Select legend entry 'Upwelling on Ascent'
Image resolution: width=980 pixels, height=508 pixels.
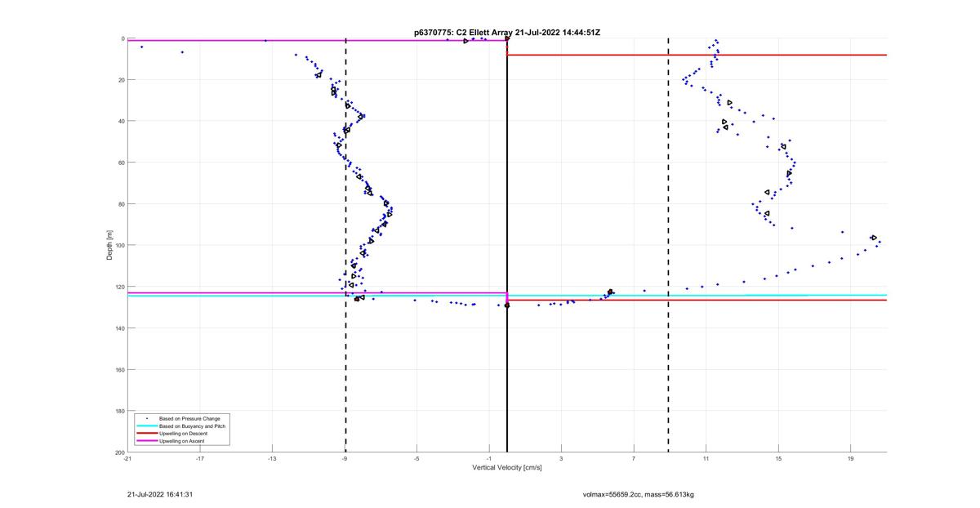point(183,441)
